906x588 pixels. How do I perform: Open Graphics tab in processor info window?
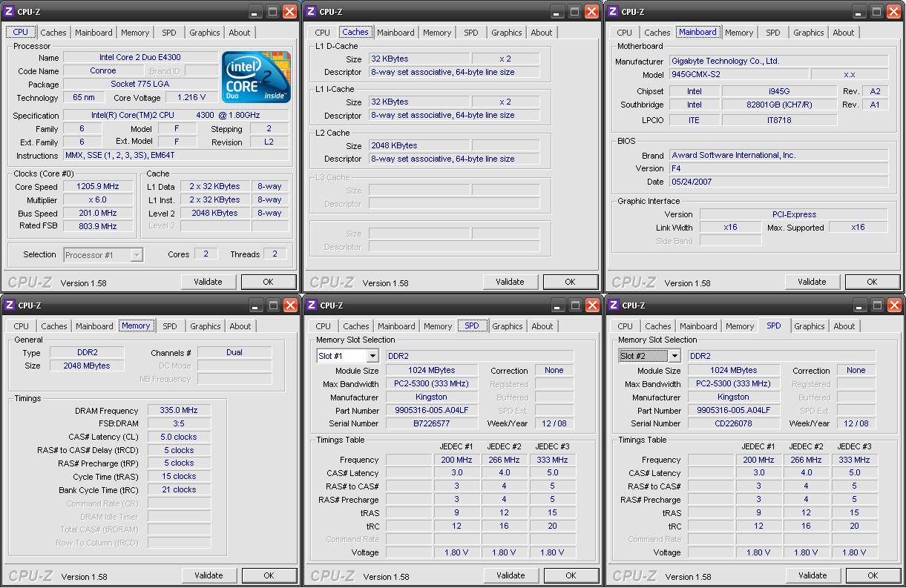[x=205, y=33]
